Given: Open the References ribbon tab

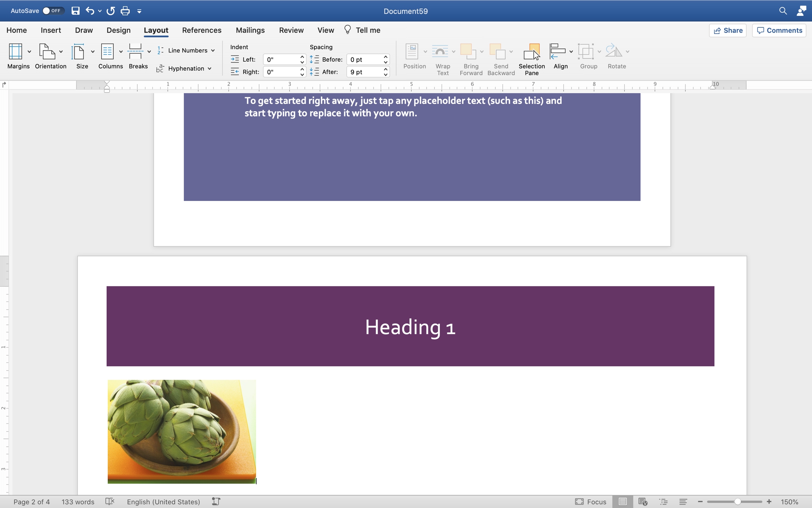Looking at the screenshot, I should tap(201, 30).
